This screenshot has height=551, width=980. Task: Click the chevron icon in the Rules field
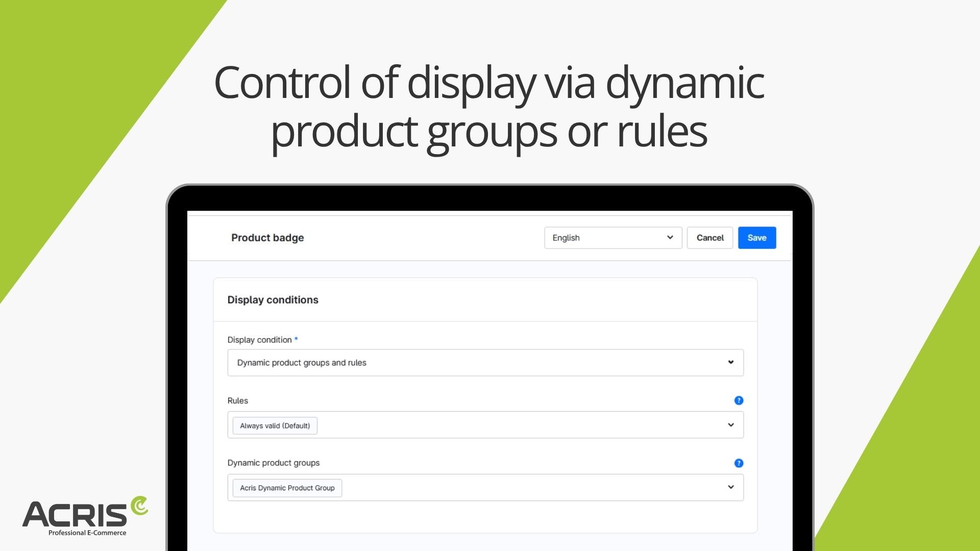coord(730,425)
